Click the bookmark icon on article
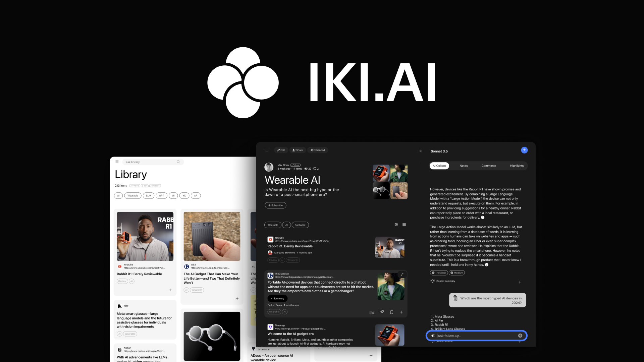644x362 pixels. click(391, 312)
